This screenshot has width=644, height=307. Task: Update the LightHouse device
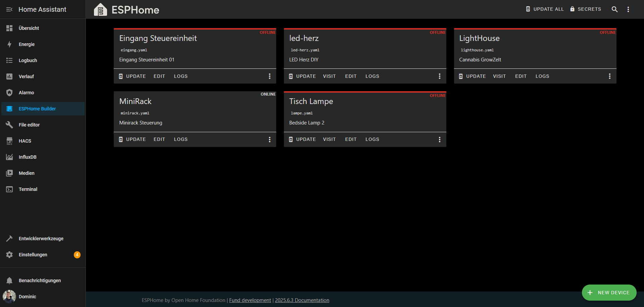click(x=473, y=76)
